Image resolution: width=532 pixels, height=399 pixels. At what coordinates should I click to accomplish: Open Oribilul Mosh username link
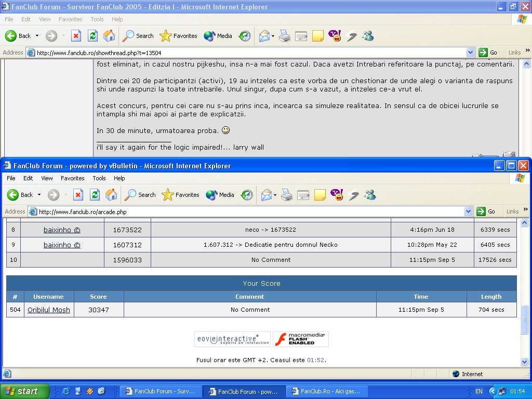click(x=48, y=310)
